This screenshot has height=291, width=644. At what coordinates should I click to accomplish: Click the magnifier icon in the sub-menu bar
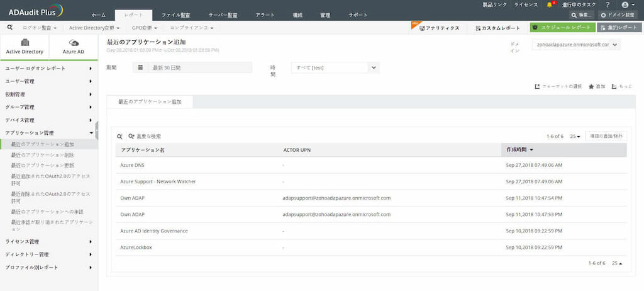point(10,28)
